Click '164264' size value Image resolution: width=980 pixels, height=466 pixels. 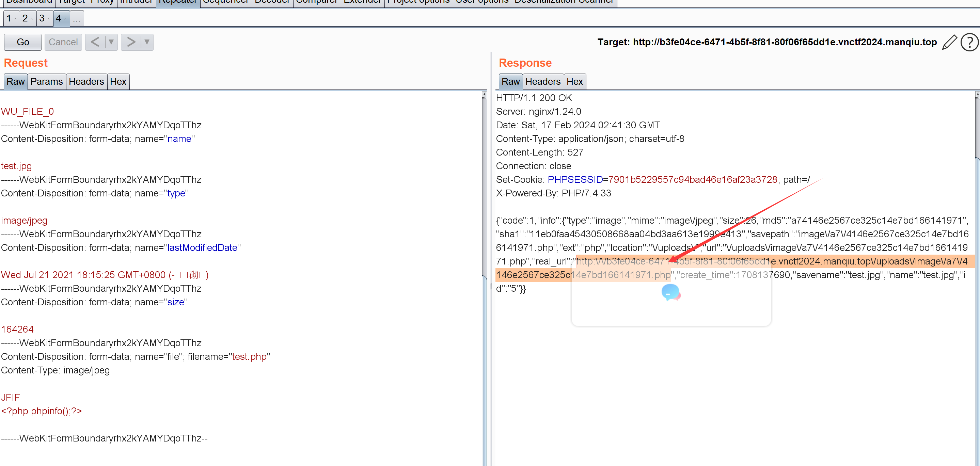[x=17, y=329]
